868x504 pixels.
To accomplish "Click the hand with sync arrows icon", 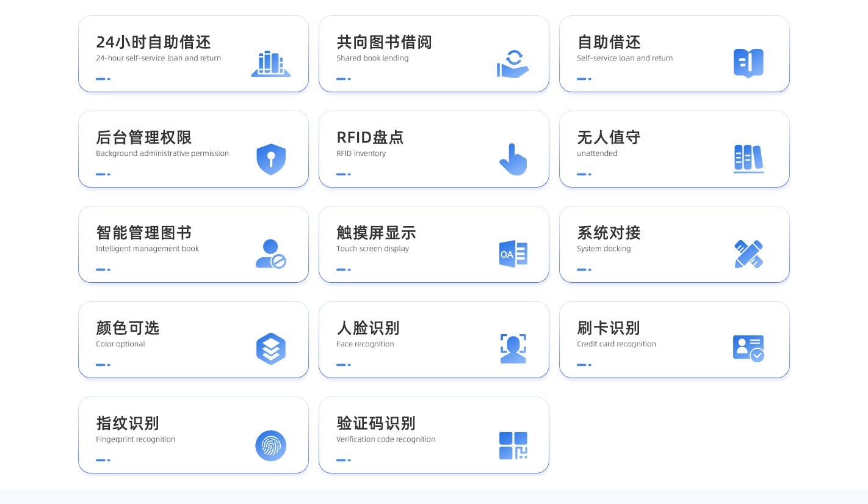I will 512,64.
